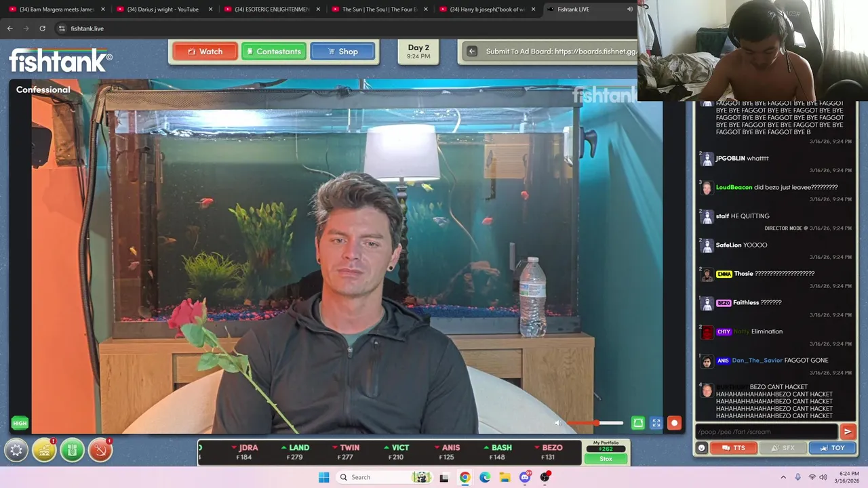
Task: Switch to the ESOTERIC ENLIGHTENMENT tab
Action: pos(271,9)
